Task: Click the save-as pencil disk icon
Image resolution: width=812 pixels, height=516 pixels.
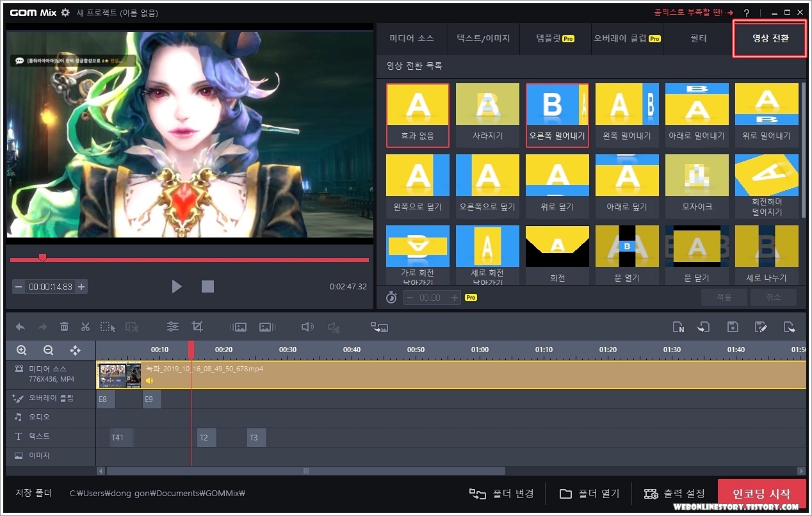Action: click(761, 327)
